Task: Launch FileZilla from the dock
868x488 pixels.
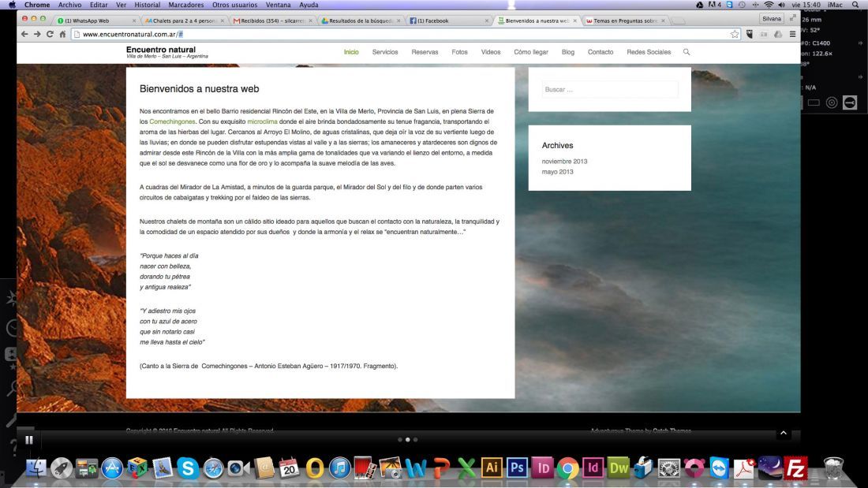Action: click(x=795, y=468)
